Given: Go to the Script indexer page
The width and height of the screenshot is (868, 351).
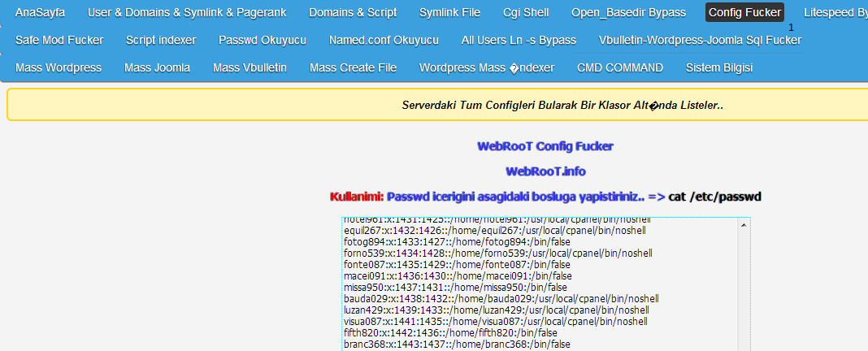Looking at the screenshot, I should pyautogui.click(x=161, y=40).
